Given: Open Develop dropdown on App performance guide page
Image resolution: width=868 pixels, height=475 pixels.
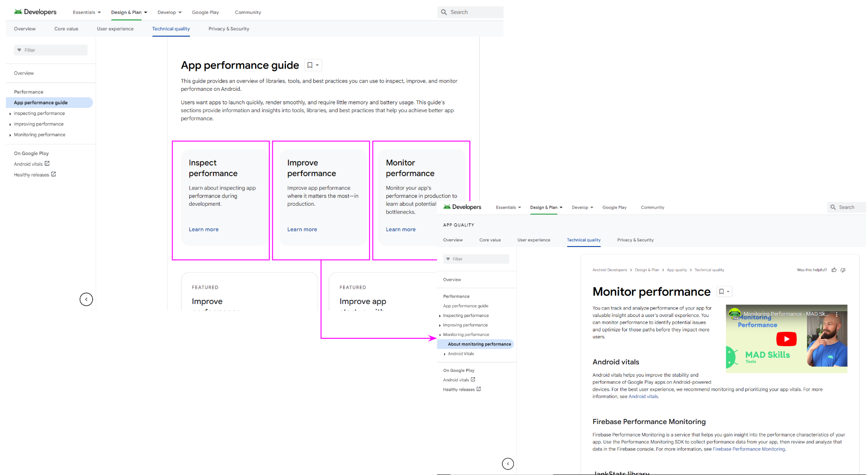Looking at the screenshot, I should pos(169,13).
